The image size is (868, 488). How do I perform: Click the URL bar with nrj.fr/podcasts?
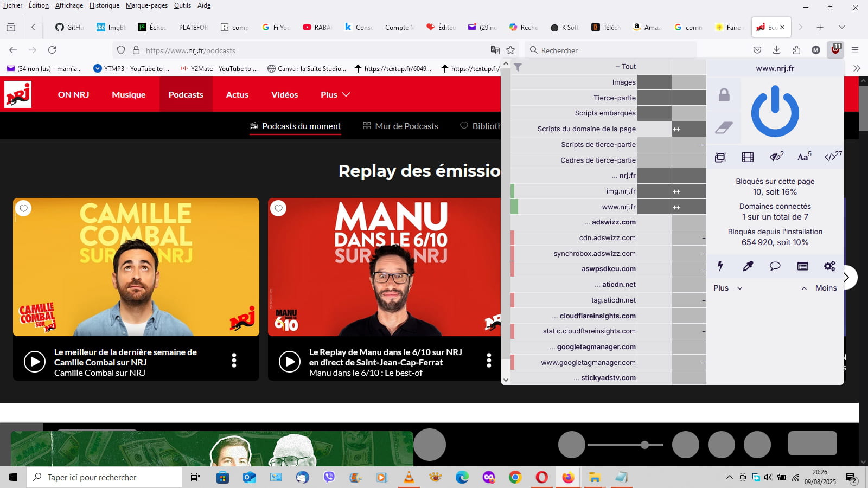click(x=315, y=50)
